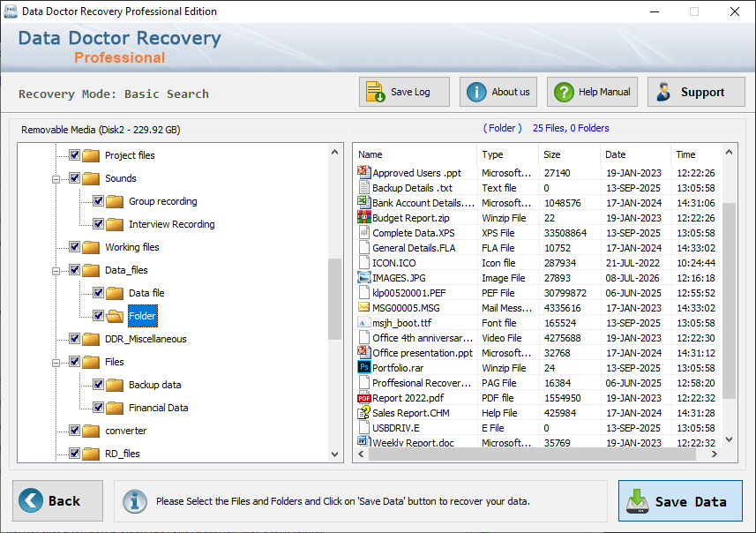
Task: Uncheck the Working files checkbox
Action: coord(74,246)
